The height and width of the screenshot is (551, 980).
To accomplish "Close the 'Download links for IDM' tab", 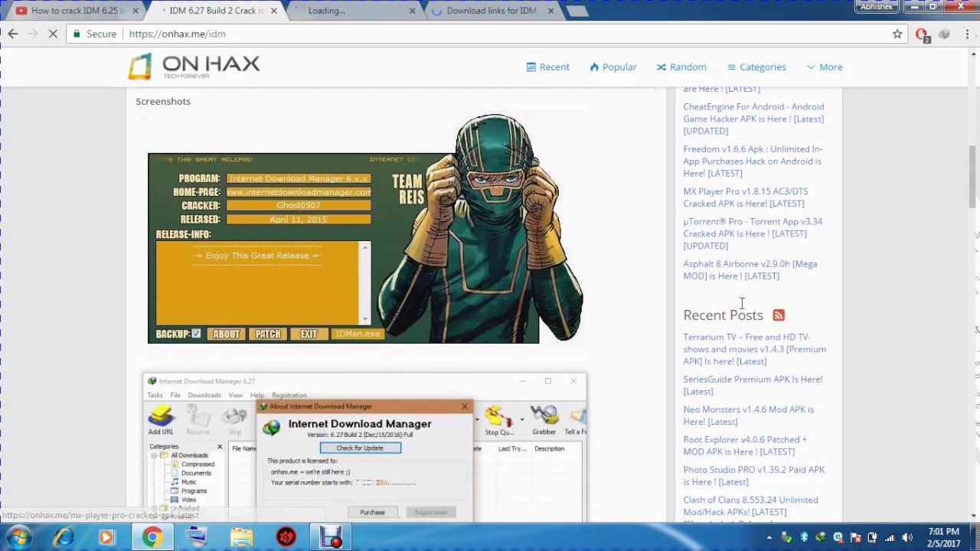I will click(x=550, y=11).
